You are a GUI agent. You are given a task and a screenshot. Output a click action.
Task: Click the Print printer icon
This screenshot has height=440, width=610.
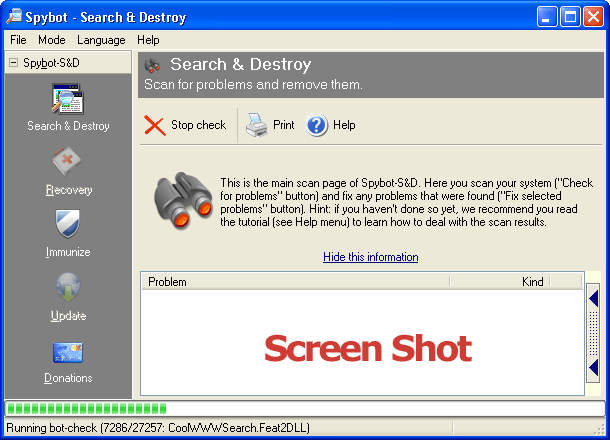[257, 125]
